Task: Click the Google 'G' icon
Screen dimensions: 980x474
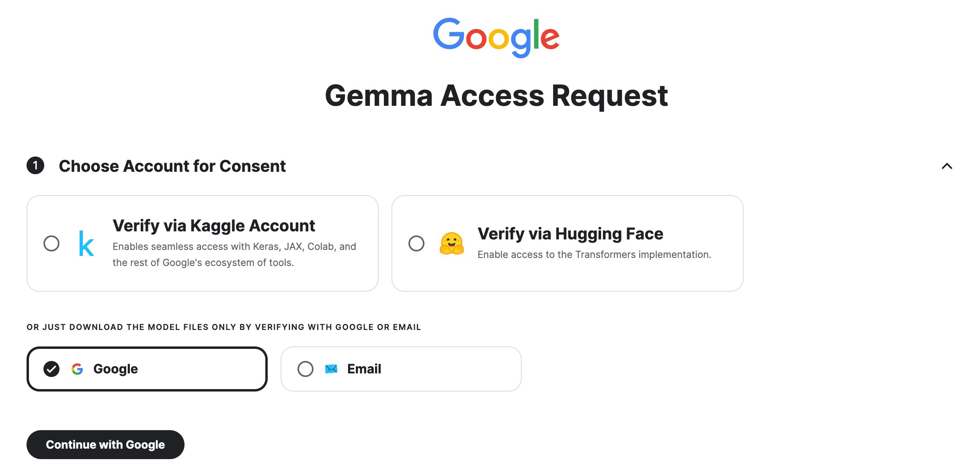Action: click(77, 369)
